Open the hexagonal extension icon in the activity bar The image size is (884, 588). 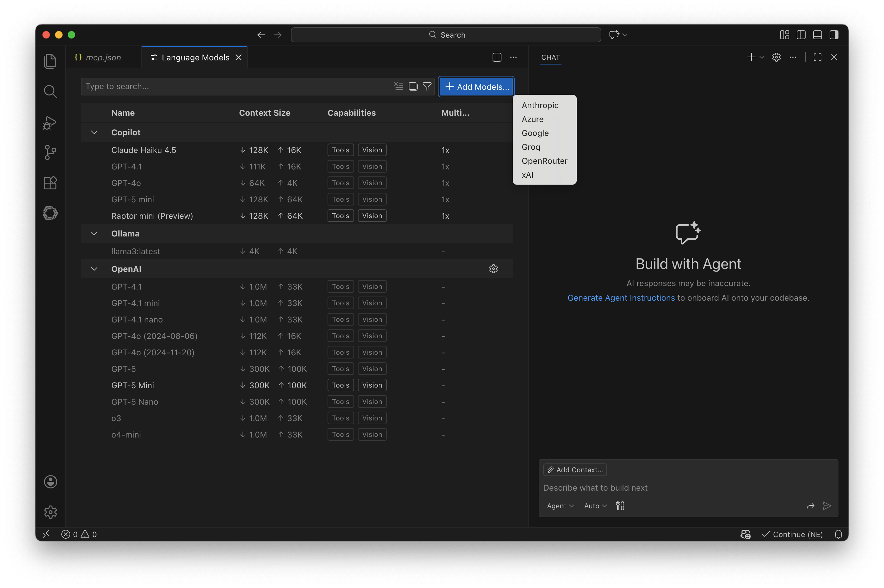50,213
